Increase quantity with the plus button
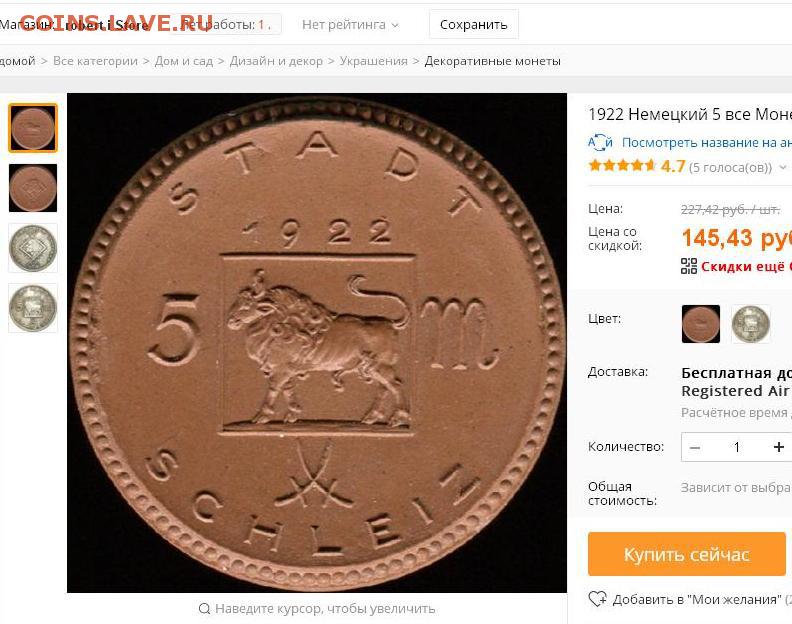The width and height of the screenshot is (792, 624). (778, 447)
